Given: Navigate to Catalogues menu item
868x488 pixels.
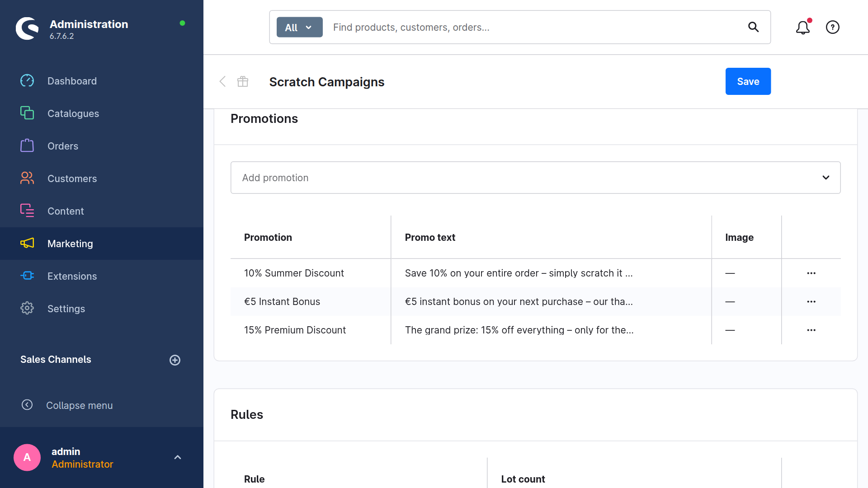Looking at the screenshot, I should click(73, 113).
